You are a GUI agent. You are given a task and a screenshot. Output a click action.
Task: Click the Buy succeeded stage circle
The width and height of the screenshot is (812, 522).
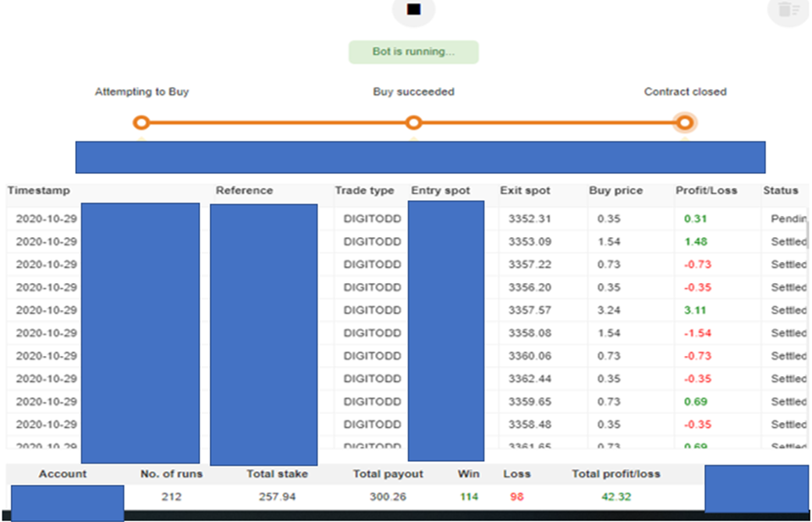413,122
